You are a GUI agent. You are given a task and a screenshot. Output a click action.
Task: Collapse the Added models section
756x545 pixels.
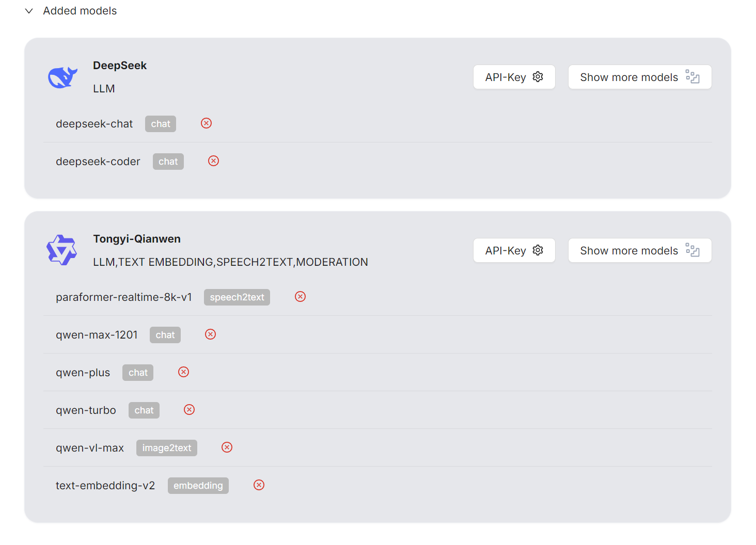tap(29, 11)
